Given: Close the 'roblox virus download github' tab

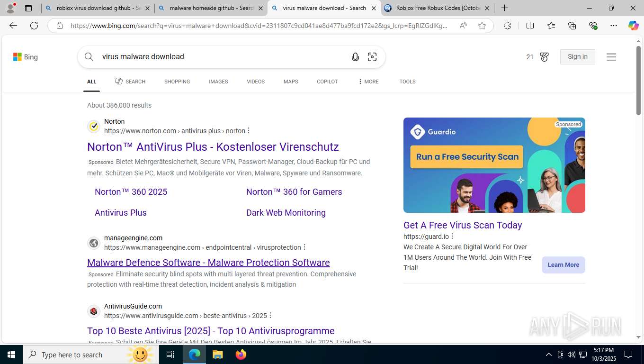Looking at the screenshot, I should click(147, 8).
